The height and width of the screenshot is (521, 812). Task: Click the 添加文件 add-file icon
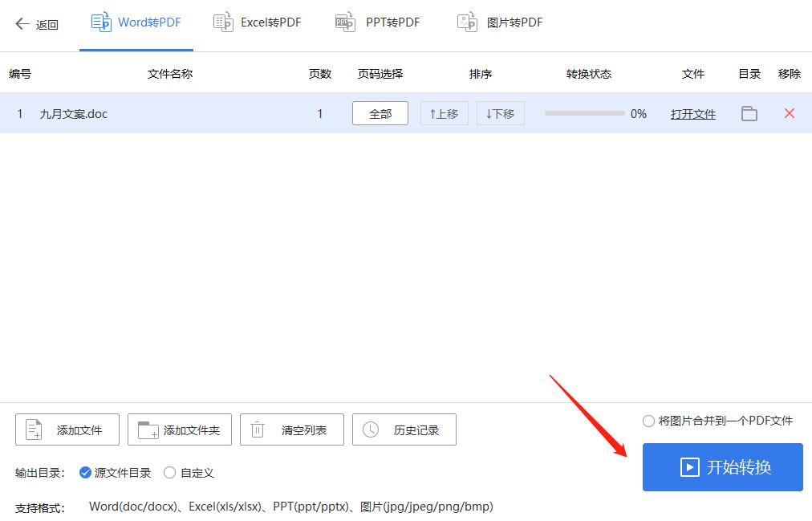point(35,429)
